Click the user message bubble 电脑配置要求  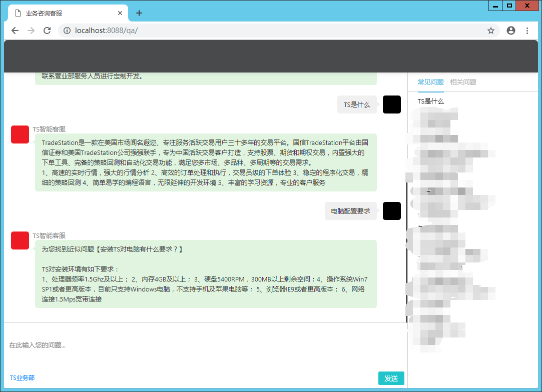[350, 211]
